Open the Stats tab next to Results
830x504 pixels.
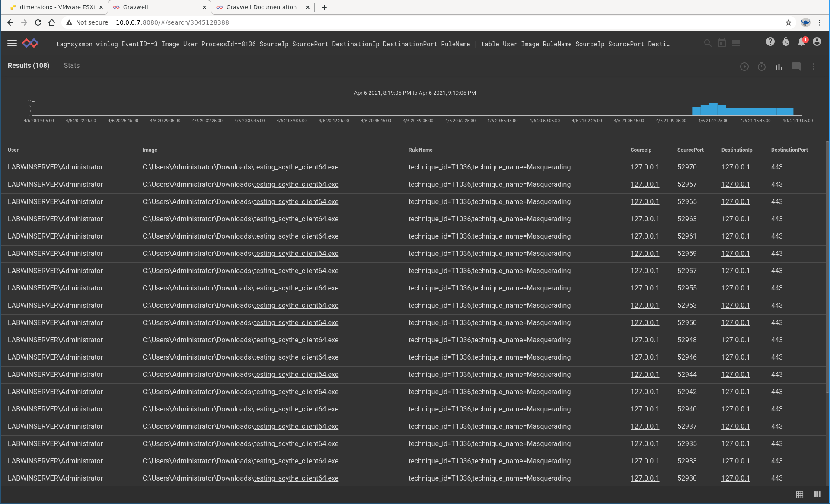tap(71, 65)
